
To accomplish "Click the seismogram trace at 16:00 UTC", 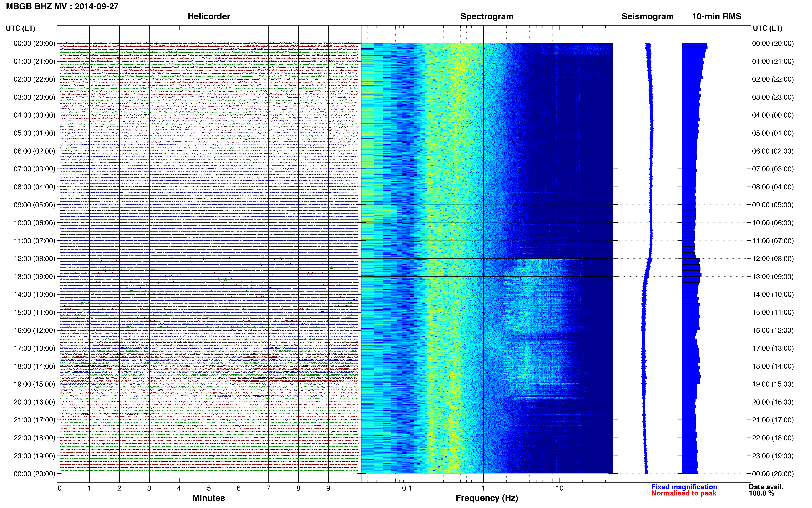I will point(643,330).
